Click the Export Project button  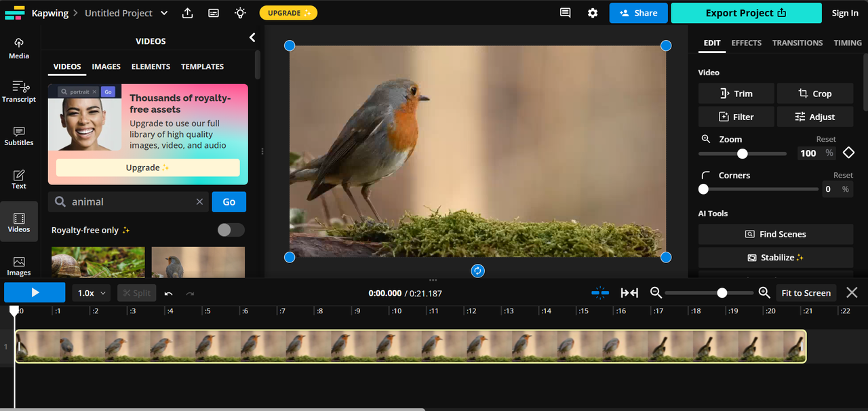coord(746,13)
